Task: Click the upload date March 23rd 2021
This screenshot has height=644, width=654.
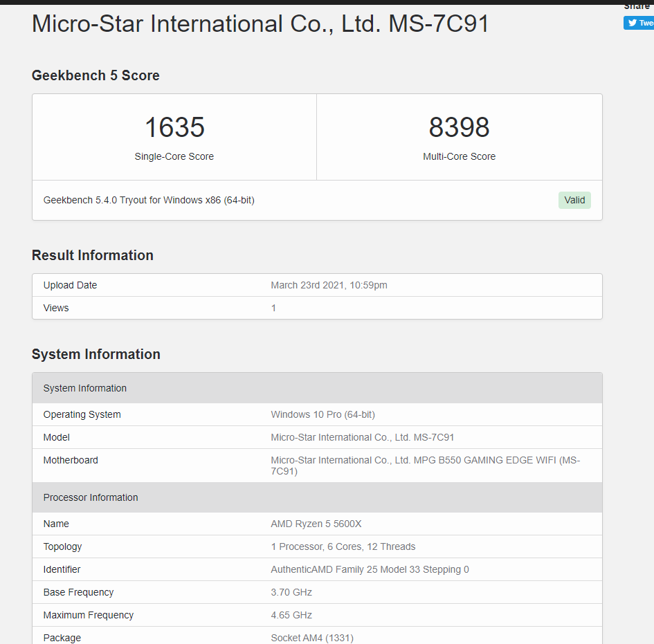Action: click(x=329, y=285)
